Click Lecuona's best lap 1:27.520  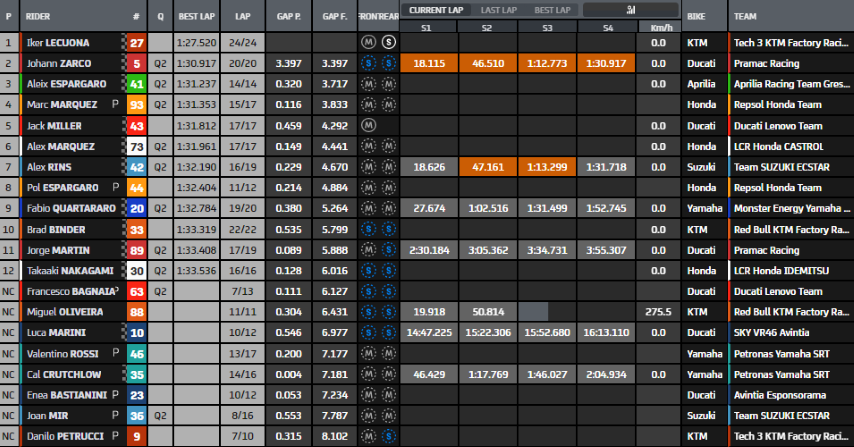coord(197,42)
